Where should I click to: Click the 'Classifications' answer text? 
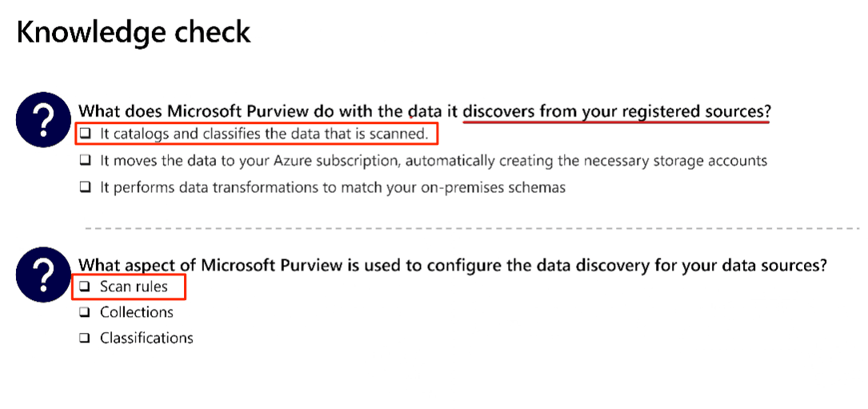pyautogui.click(x=146, y=338)
